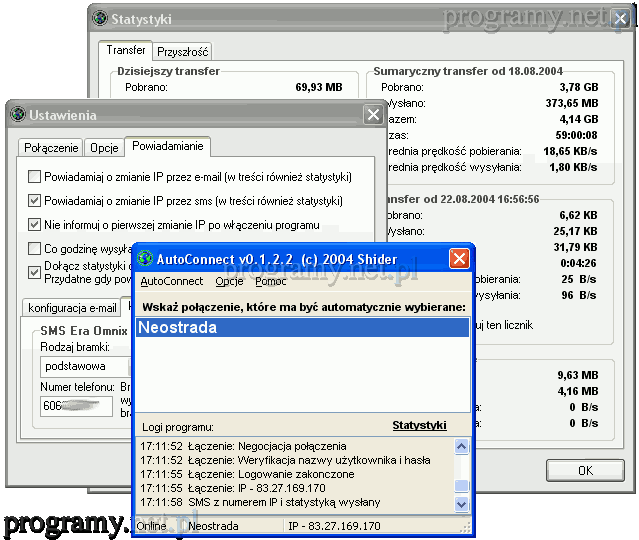Toggle the 'Co godzinę' checkbox
Viewport: 639px width, 540px height.
pos(36,249)
